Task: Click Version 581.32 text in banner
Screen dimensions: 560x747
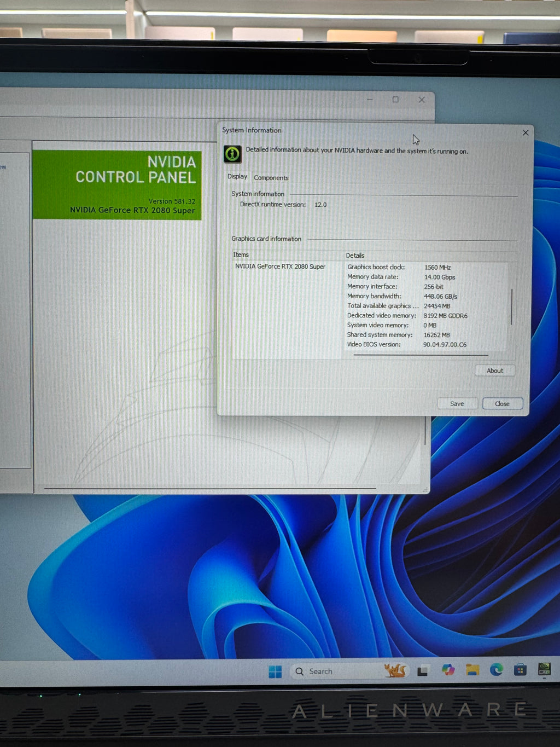Action: point(172,201)
